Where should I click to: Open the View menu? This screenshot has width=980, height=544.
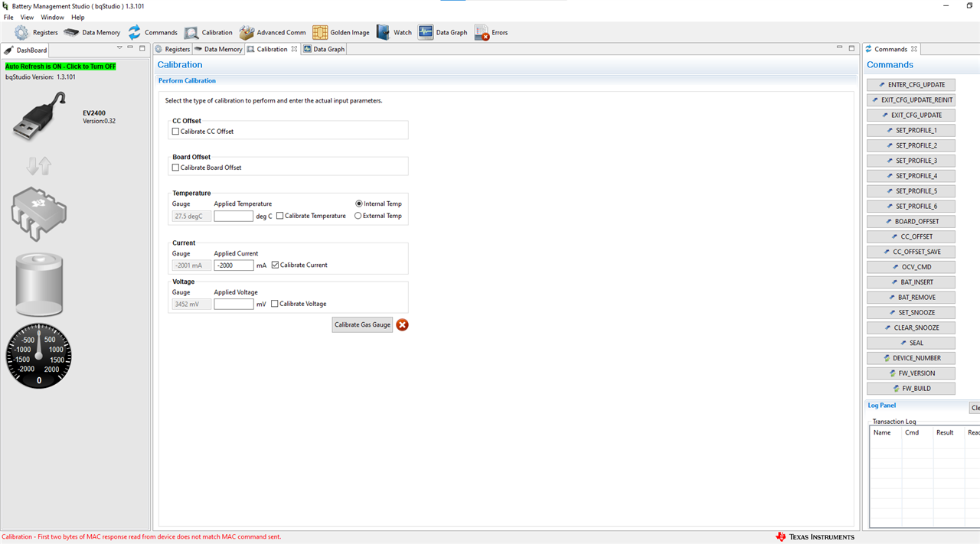(27, 17)
